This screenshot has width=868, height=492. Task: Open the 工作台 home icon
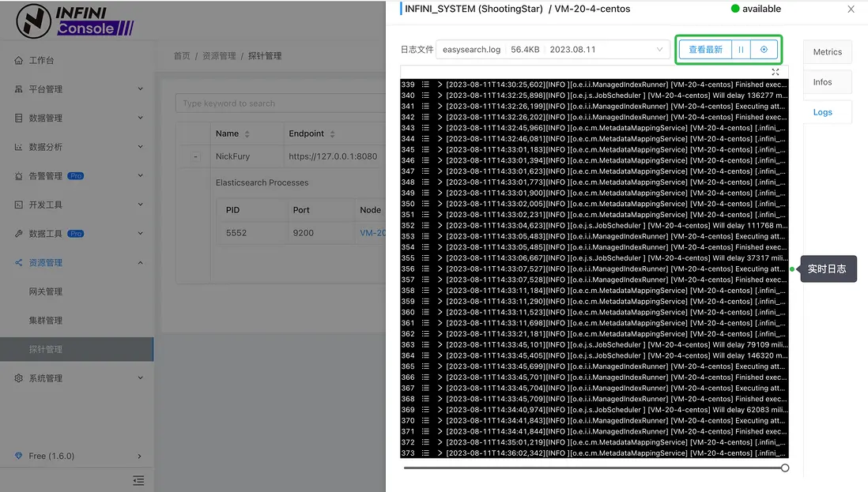click(19, 60)
